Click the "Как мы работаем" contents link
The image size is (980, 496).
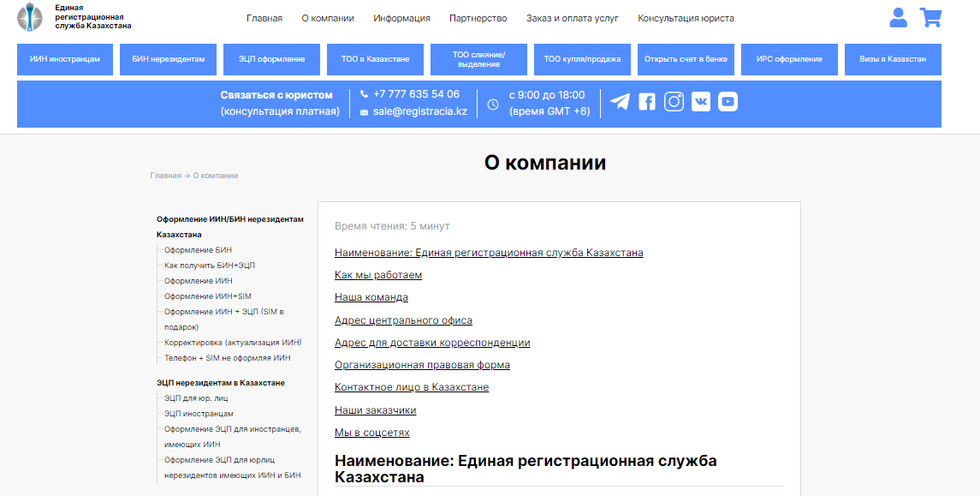378,275
